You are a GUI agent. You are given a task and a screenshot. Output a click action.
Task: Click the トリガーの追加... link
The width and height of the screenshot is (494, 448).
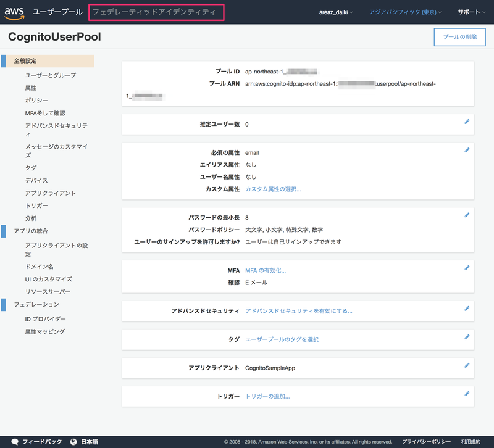(x=267, y=396)
